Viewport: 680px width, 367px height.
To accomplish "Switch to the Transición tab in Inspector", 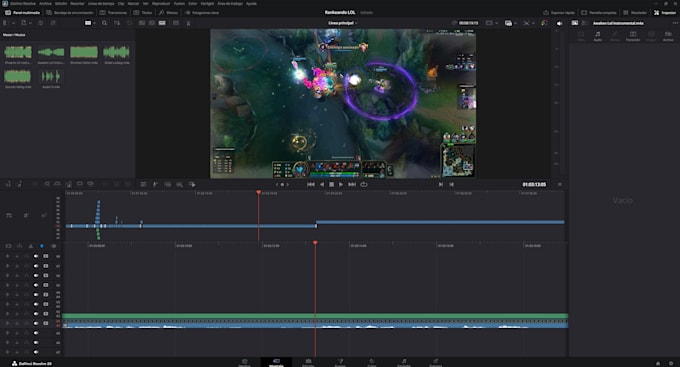I will point(633,36).
